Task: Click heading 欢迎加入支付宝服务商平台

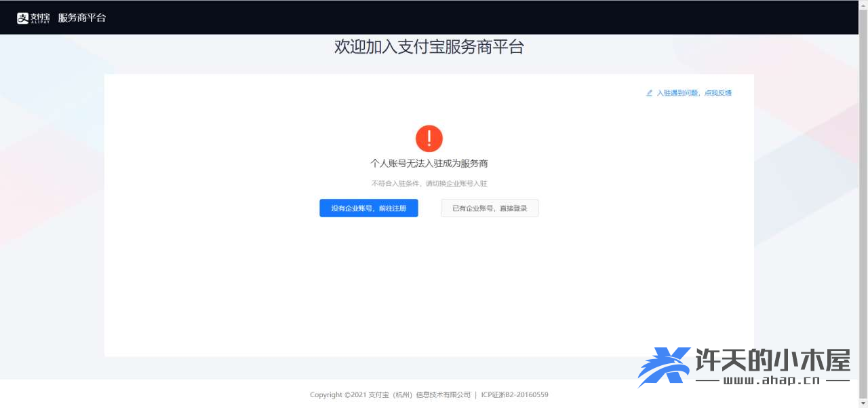Action: [x=429, y=47]
